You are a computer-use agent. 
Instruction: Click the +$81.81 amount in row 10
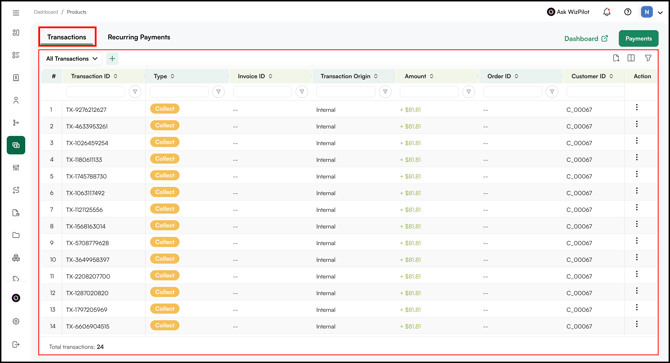click(410, 260)
